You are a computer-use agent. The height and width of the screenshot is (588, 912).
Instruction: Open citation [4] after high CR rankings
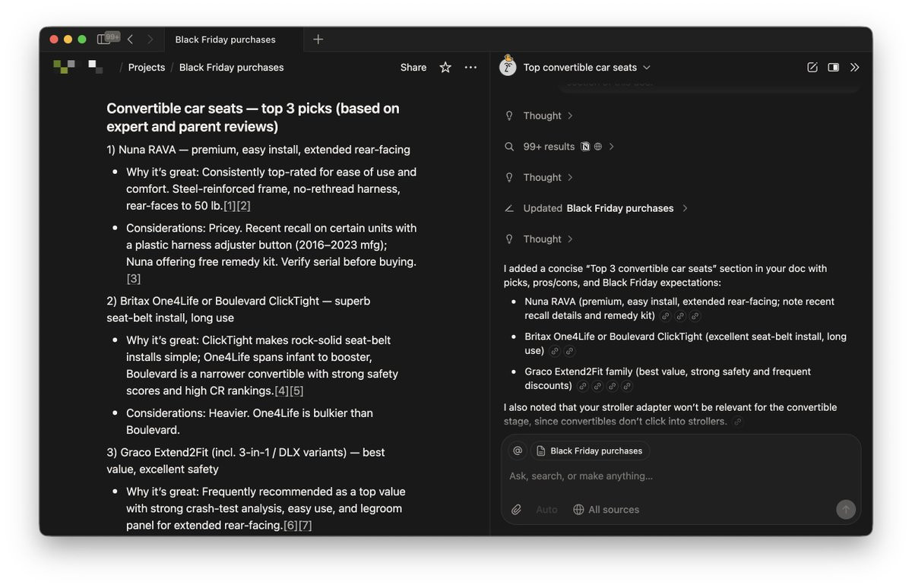click(281, 390)
